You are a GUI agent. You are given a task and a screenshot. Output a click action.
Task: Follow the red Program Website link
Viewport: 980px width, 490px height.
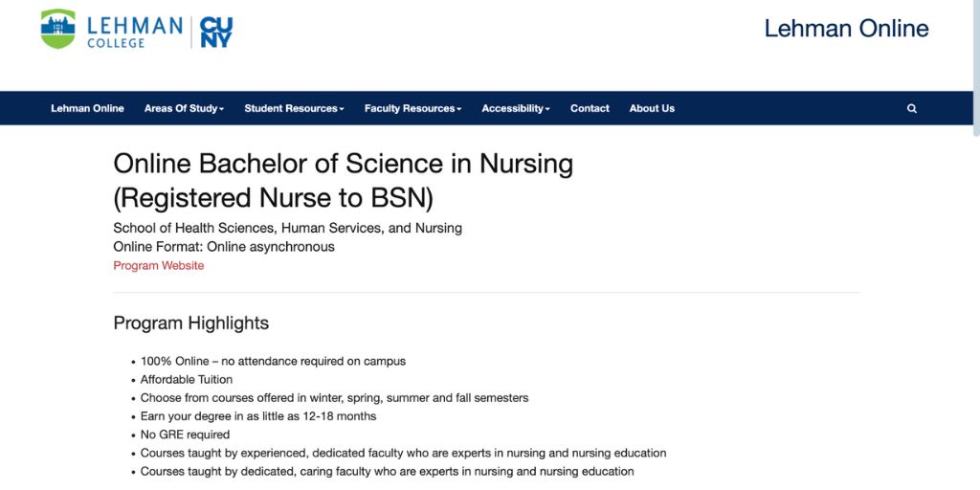click(158, 266)
